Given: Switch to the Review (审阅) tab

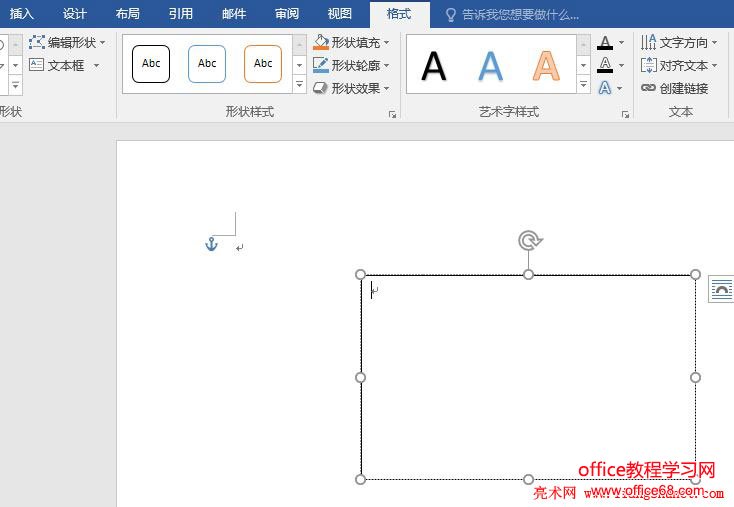Looking at the screenshot, I should (x=286, y=14).
